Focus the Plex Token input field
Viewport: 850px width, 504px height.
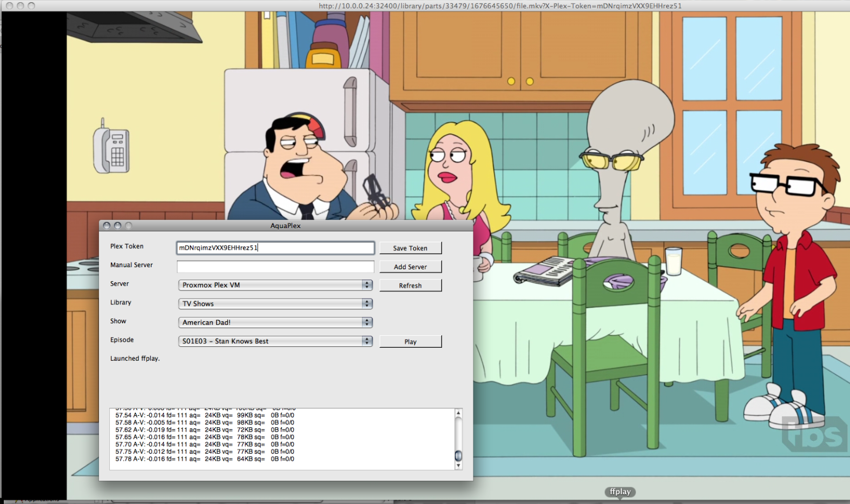(x=275, y=248)
